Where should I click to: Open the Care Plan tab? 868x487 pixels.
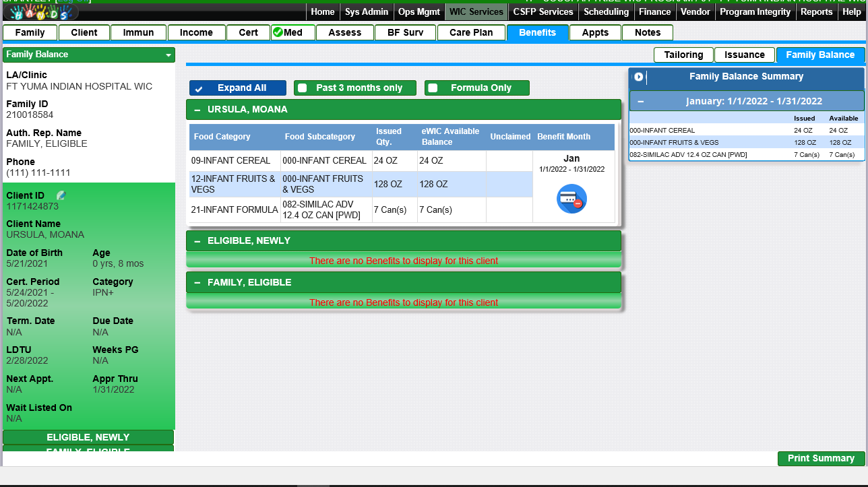470,32
